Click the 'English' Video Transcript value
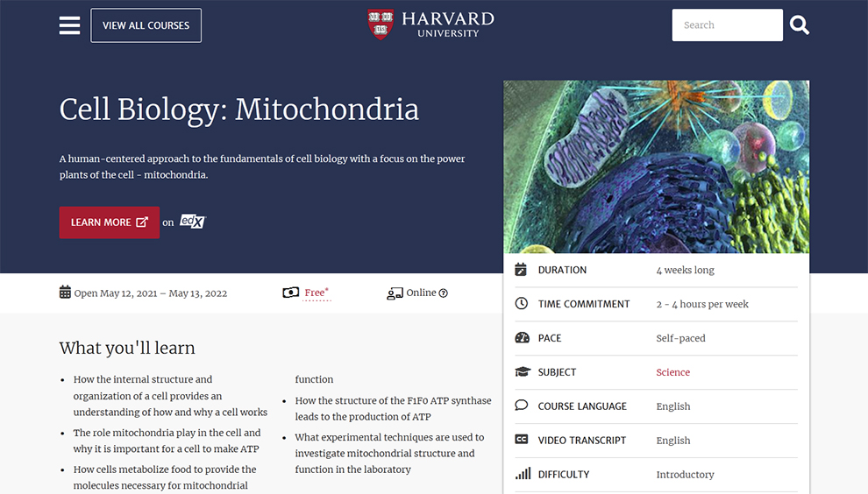This screenshot has height=494, width=868. pos(673,441)
